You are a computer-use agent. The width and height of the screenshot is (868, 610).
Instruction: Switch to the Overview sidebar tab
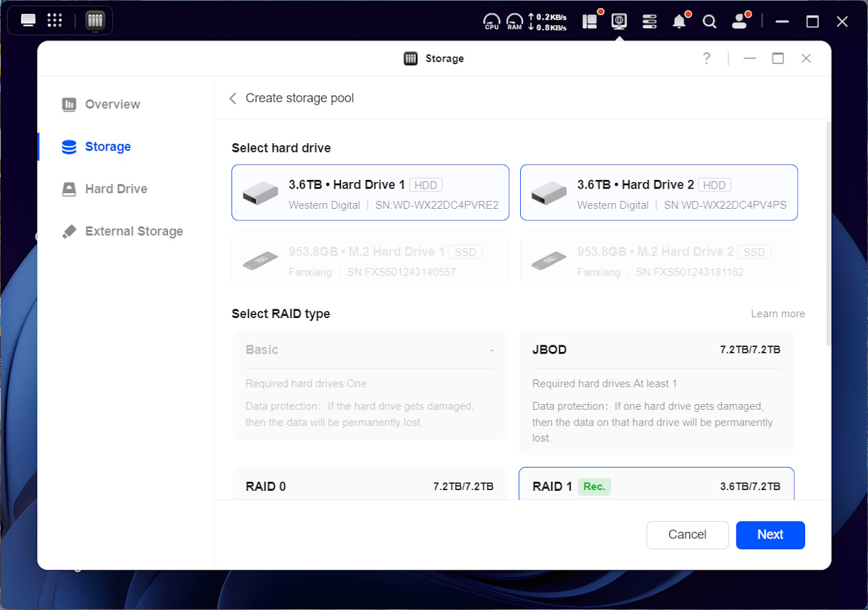[112, 104]
